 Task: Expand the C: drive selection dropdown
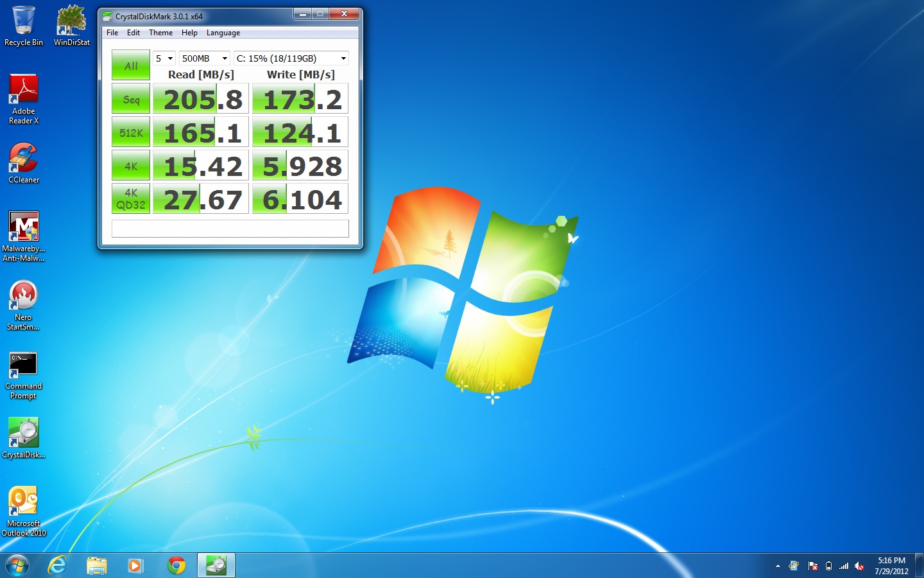pyautogui.click(x=291, y=58)
